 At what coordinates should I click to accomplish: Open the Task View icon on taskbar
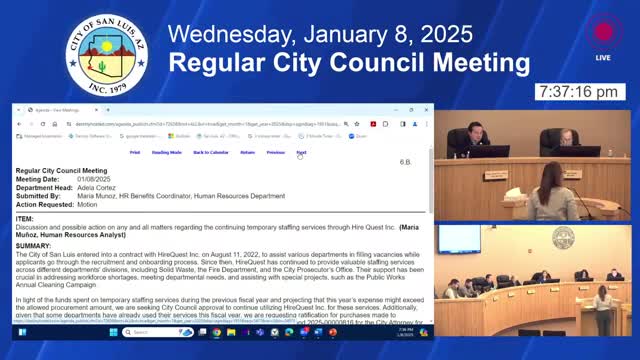(202, 332)
